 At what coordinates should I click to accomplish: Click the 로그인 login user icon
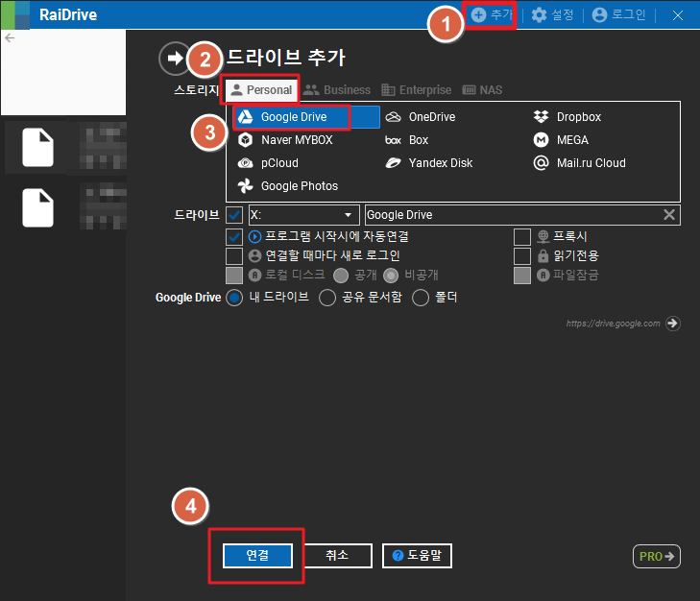(x=599, y=15)
